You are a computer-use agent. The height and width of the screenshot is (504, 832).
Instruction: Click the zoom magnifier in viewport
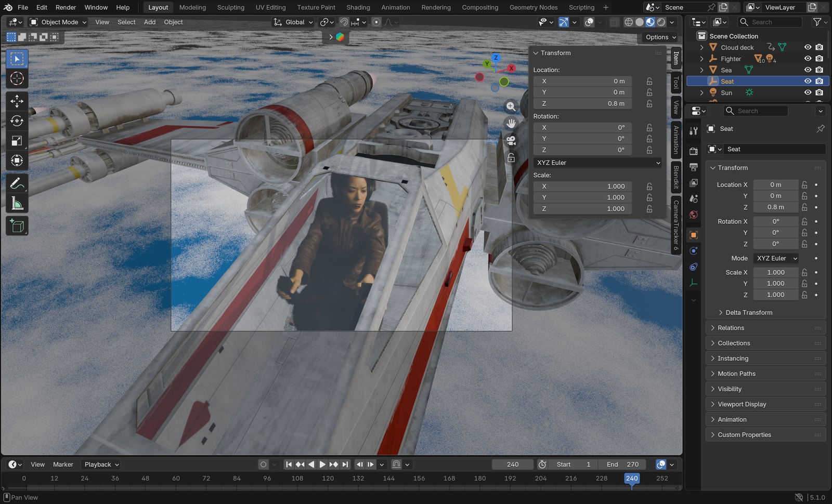tap(511, 107)
